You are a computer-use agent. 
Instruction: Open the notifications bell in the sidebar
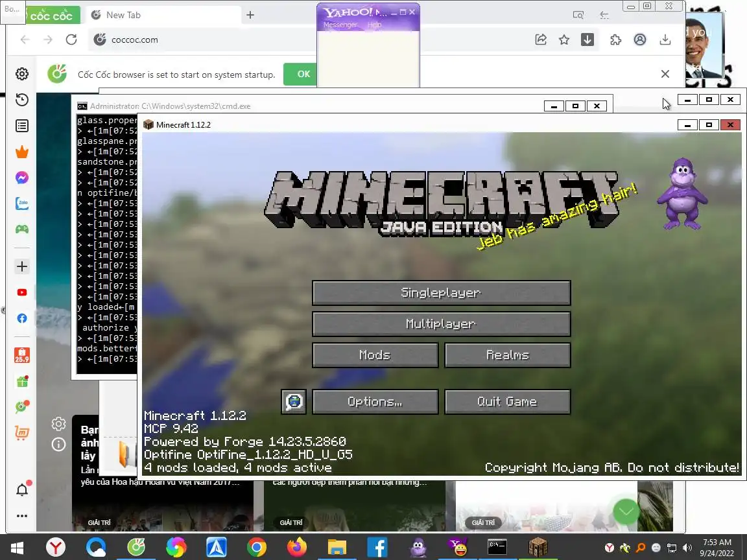(x=22, y=489)
